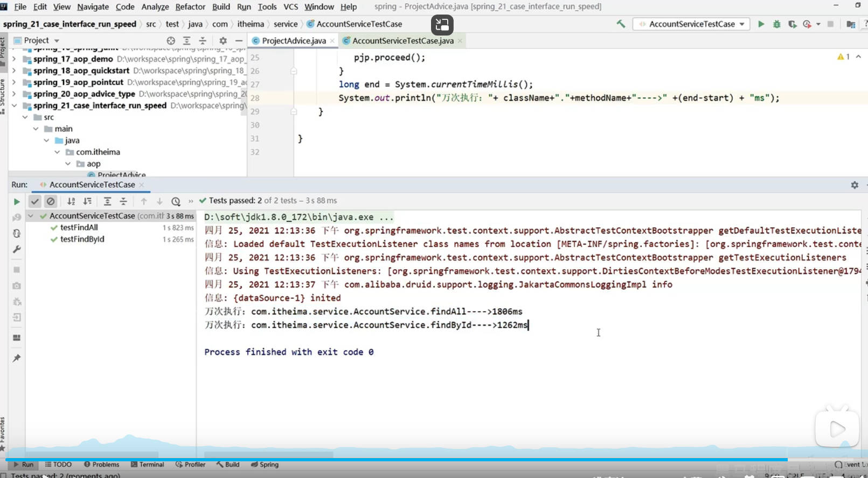Image resolution: width=868 pixels, height=478 pixels.
Task: Stop the process in top toolbar
Action: click(x=830, y=24)
